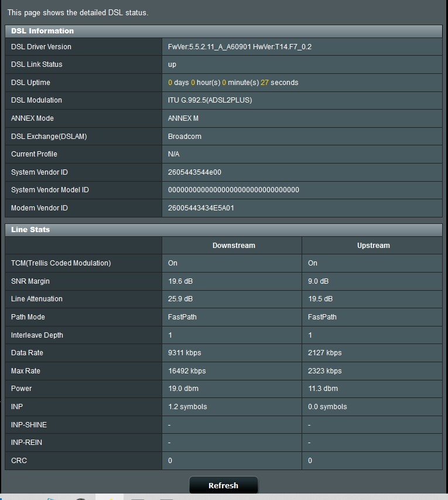Click the ANNEX M mode value
Viewport: 448px width, 500px height.
point(183,118)
